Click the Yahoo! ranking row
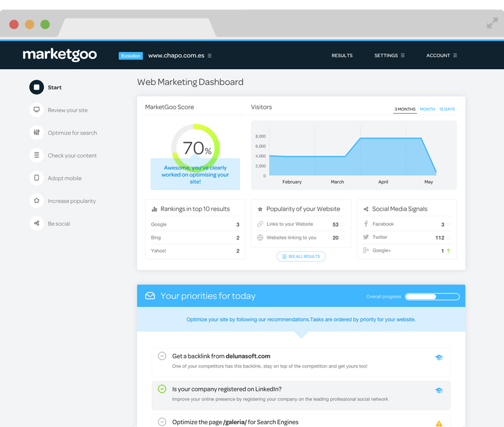This screenshot has width=504, height=427. tap(195, 251)
